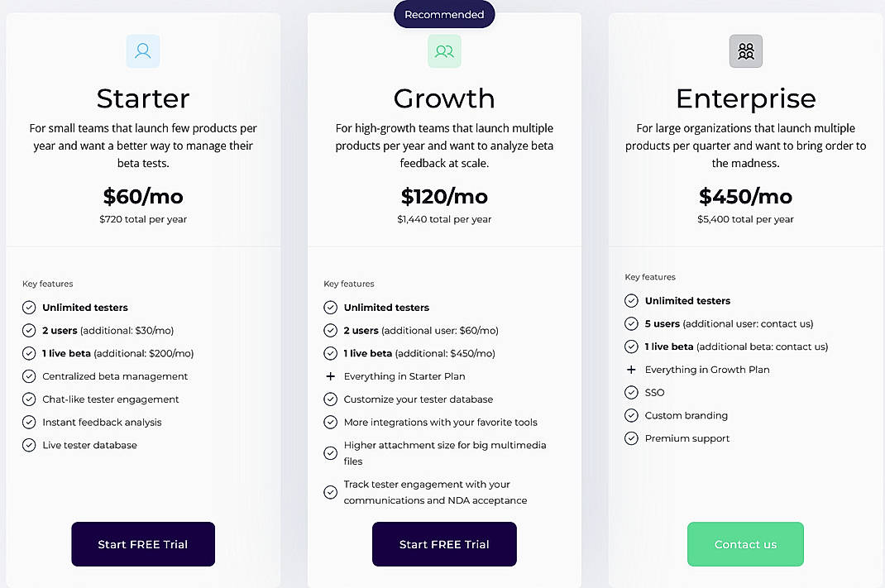Click the Contact us button
This screenshot has height=588, width=885.
click(x=745, y=544)
